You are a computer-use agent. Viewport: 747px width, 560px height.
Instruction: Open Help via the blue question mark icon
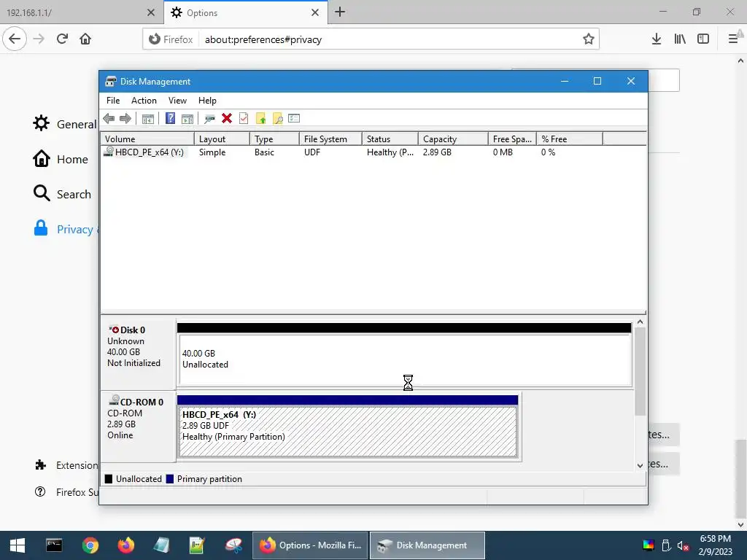170,119
